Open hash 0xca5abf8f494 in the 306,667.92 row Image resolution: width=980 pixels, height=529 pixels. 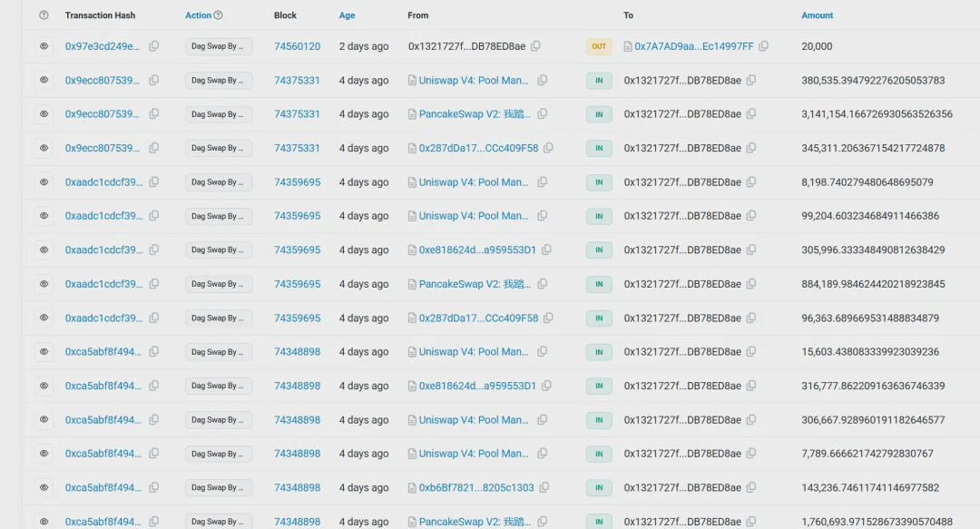[x=103, y=419]
